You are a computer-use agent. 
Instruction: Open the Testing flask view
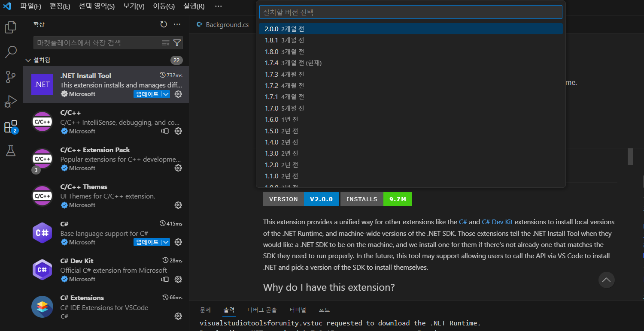[x=11, y=151]
